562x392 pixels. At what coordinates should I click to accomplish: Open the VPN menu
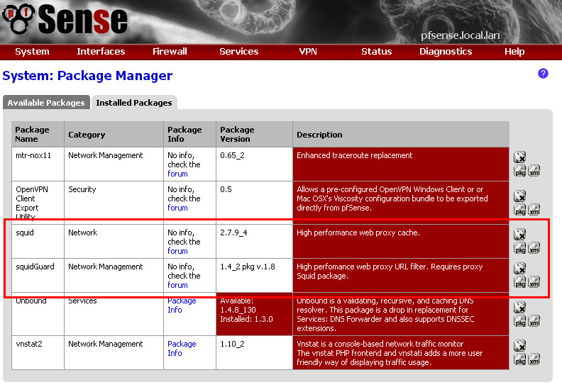coord(308,52)
